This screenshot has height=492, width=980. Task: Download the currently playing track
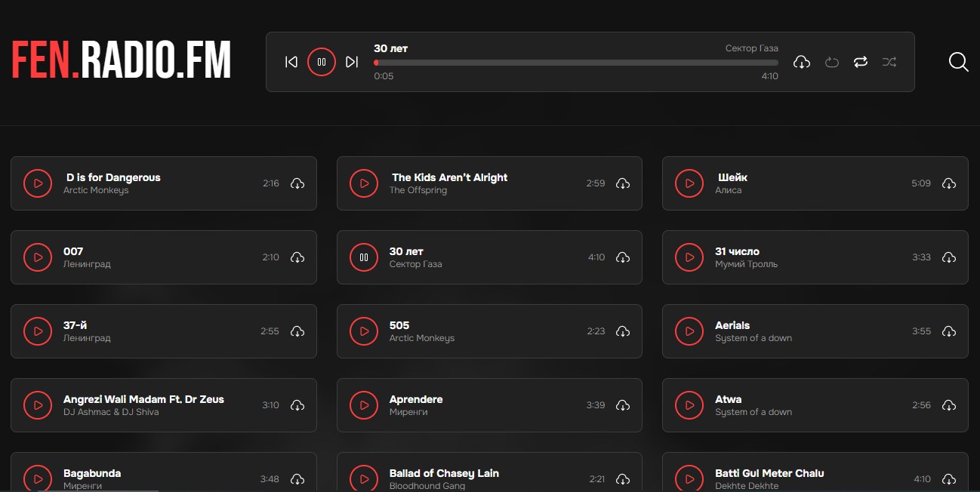802,62
